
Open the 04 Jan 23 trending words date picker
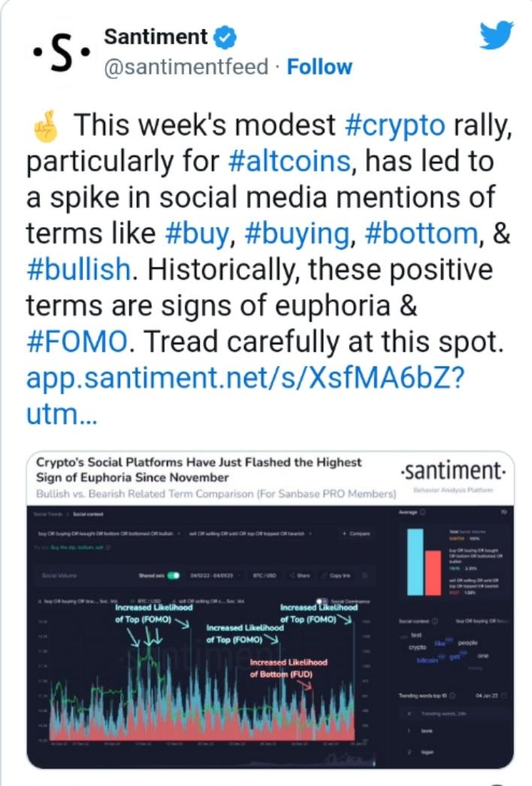(491, 696)
